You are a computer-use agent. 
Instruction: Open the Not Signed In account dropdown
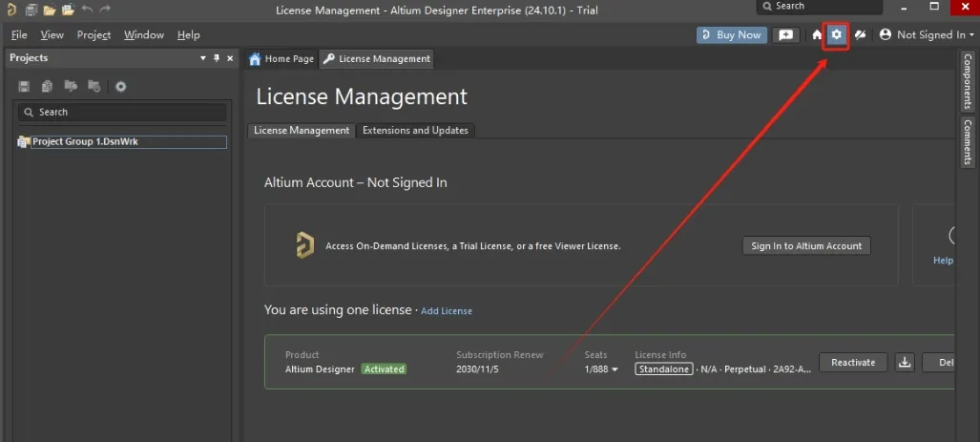(x=928, y=35)
